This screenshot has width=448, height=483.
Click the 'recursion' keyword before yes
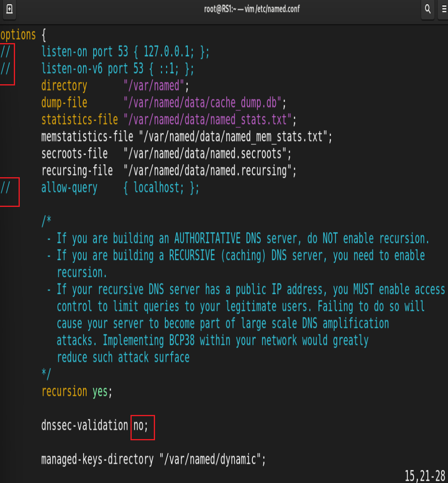tap(64, 392)
